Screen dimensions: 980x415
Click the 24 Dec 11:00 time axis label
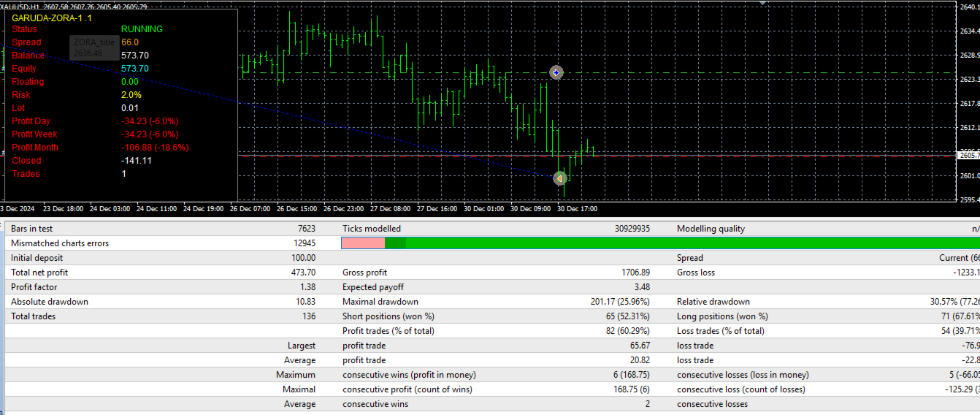156,209
